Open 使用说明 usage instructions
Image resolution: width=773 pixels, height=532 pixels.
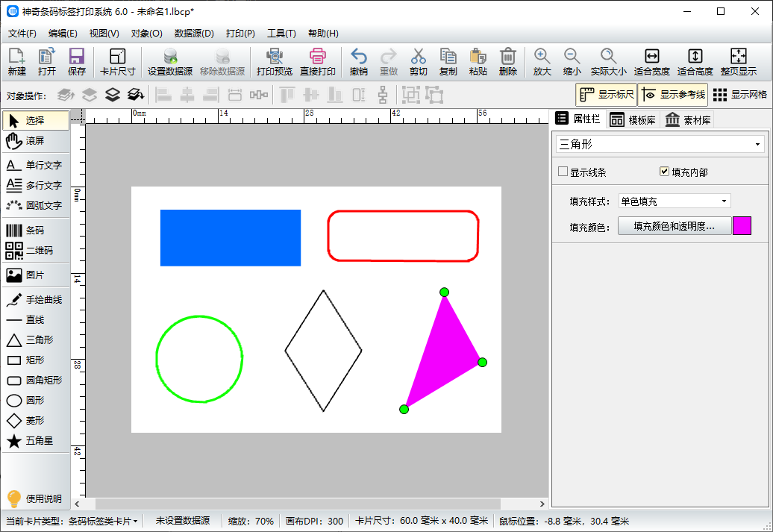pyautogui.click(x=34, y=499)
